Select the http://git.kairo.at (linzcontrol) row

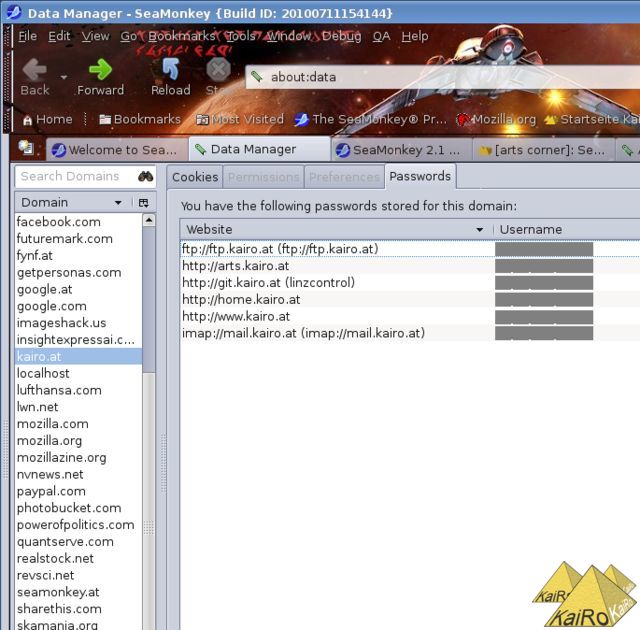point(410,283)
